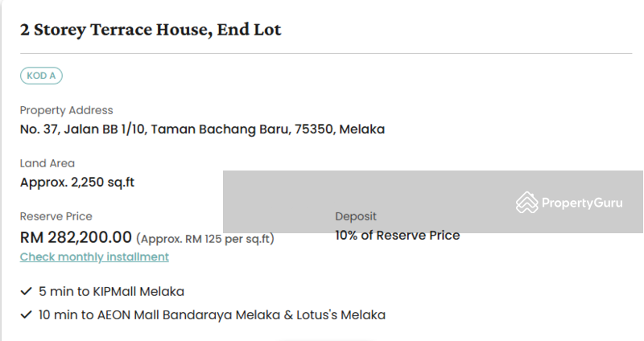644x341 pixels.
Task: Click the Land Area label
Action: 47,163
